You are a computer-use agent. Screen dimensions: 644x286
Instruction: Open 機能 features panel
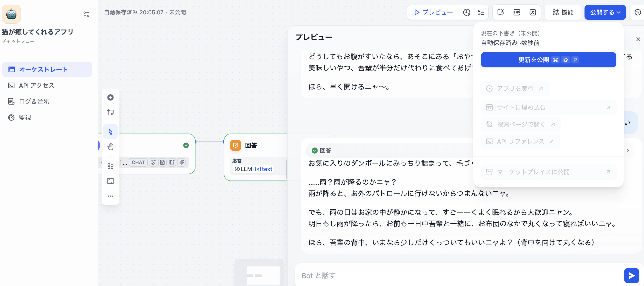pyautogui.click(x=563, y=12)
